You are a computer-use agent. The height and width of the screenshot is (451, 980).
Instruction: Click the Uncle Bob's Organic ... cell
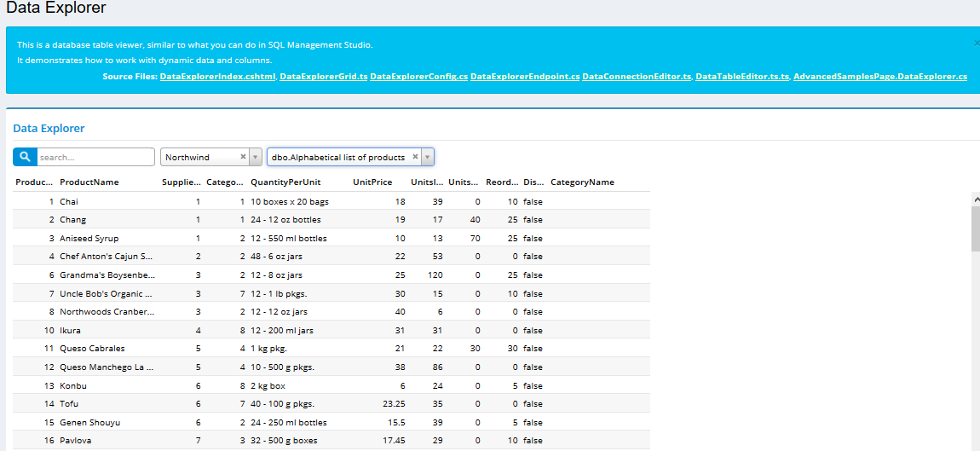pyautogui.click(x=107, y=293)
